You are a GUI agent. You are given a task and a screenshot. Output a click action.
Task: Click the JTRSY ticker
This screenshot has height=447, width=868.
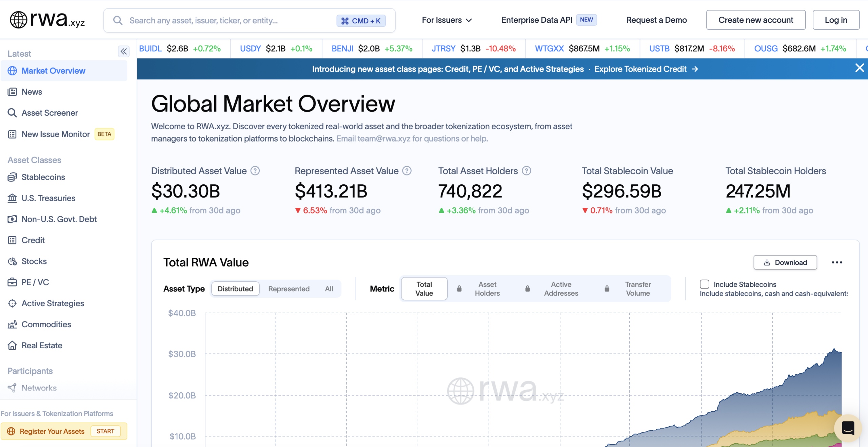(x=443, y=49)
